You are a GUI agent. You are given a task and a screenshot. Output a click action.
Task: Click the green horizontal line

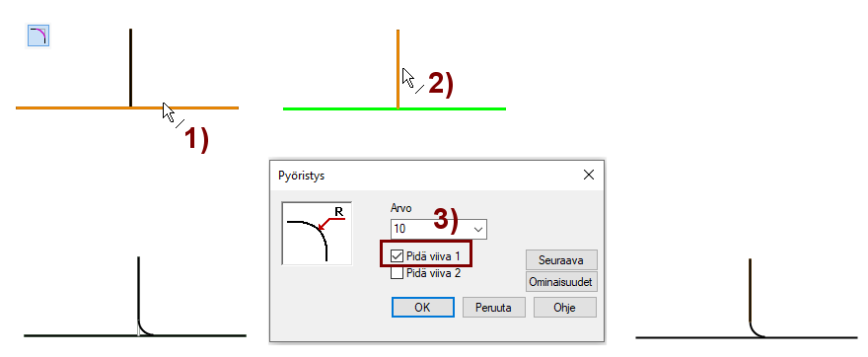pos(395,109)
